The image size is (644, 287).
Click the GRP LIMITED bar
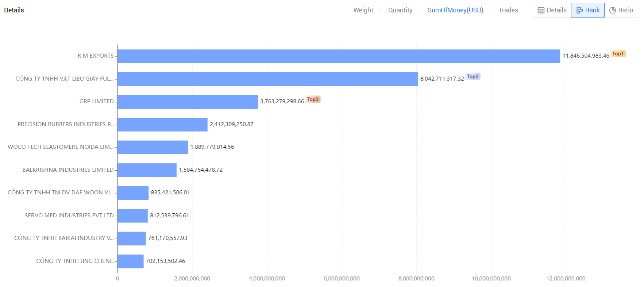[188, 102]
